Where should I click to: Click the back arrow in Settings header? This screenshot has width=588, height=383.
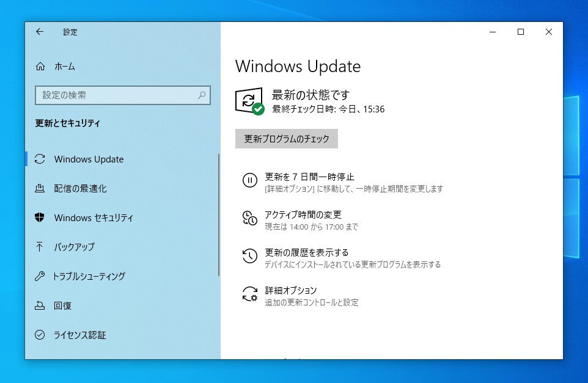(40, 32)
